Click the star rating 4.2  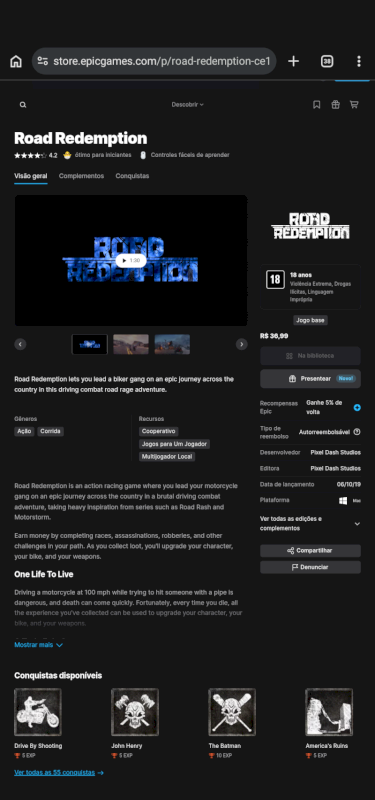pyautogui.click(x=36, y=155)
